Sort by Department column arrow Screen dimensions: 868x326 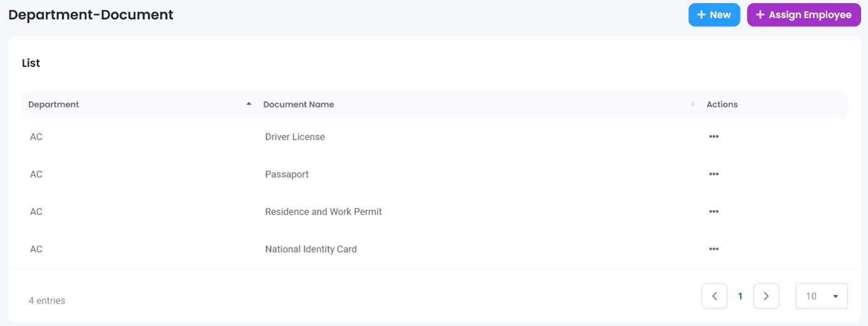click(x=249, y=104)
